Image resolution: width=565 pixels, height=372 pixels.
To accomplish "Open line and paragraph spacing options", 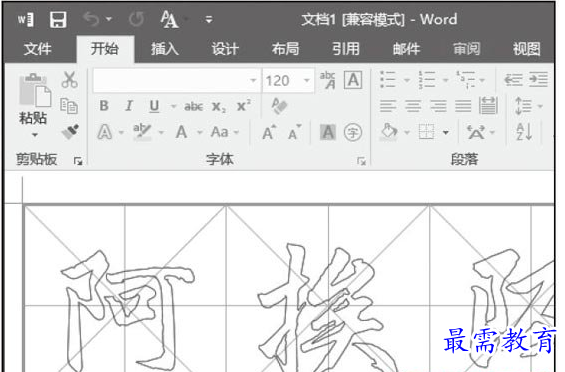I will (523, 106).
